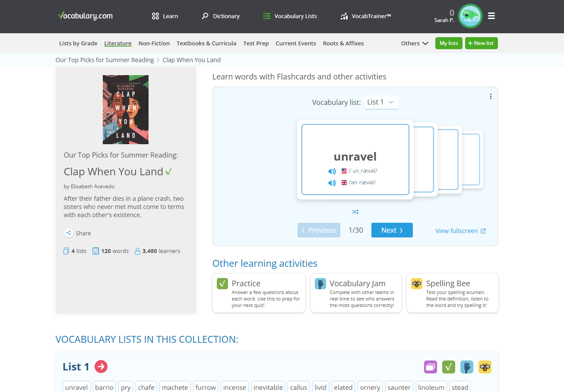The image size is (564, 392).
Task: Open Textbooks & Curricula category
Action: click(x=206, y=43)
